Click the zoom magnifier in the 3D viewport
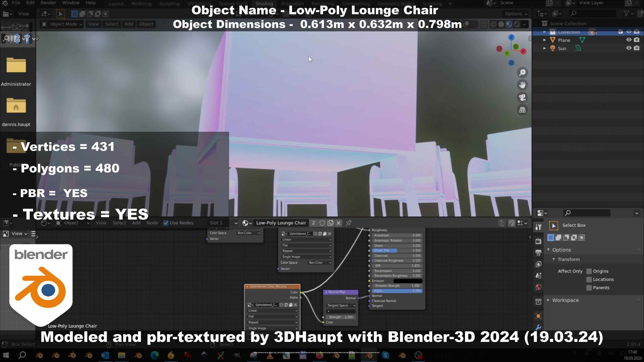Viewport: 644px width, 362px height. (x=522, y=72)
